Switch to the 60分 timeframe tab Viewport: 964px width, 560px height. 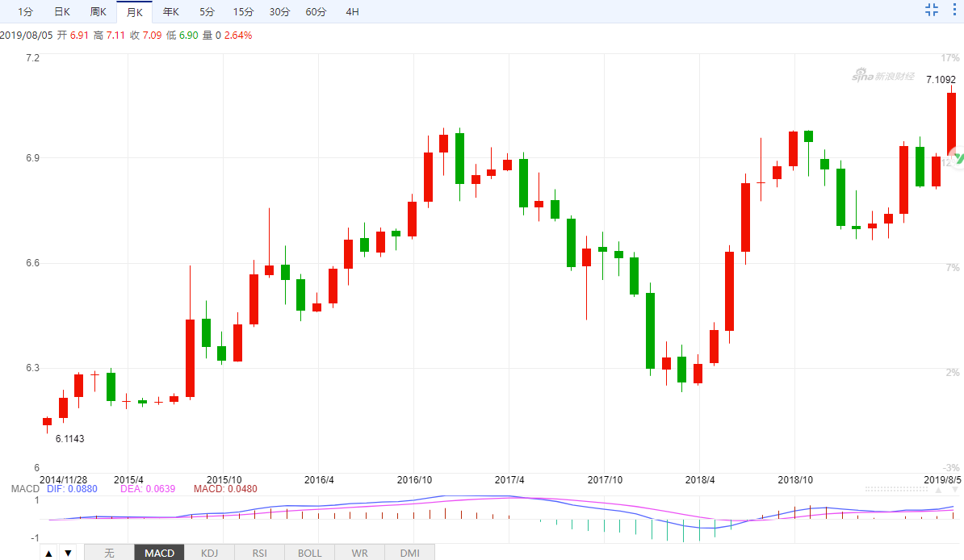point(316,11)
